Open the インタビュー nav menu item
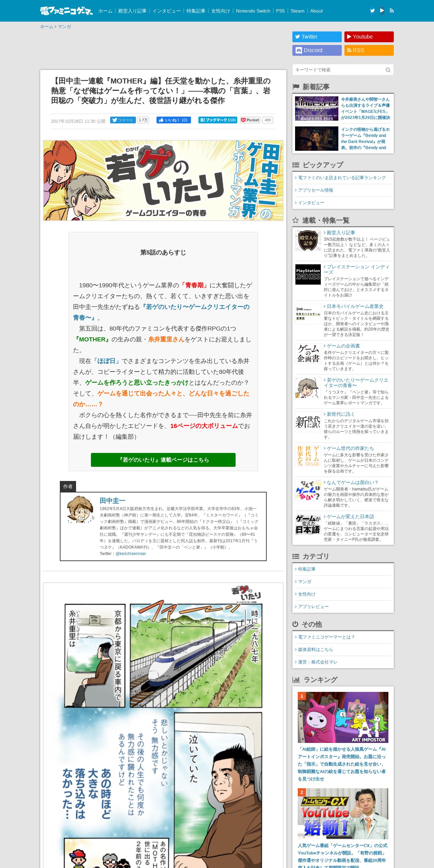 point(167,11)
